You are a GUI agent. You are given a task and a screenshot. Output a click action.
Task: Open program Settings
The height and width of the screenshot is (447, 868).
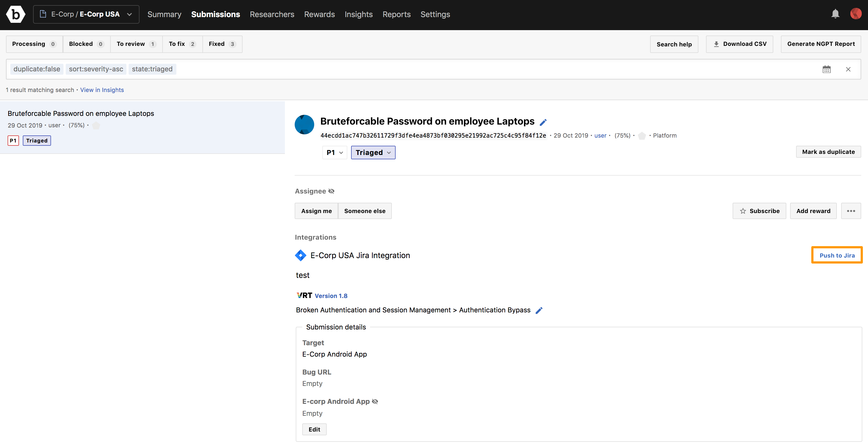point(435,14)
